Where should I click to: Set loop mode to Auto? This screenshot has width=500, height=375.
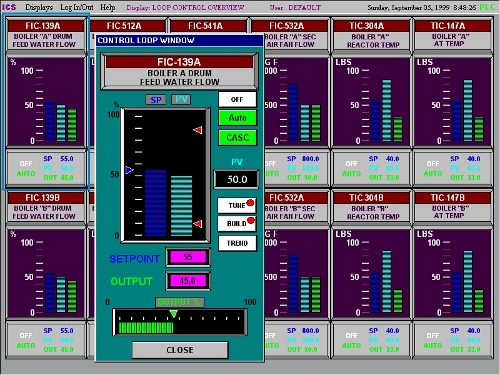point(237,118)
